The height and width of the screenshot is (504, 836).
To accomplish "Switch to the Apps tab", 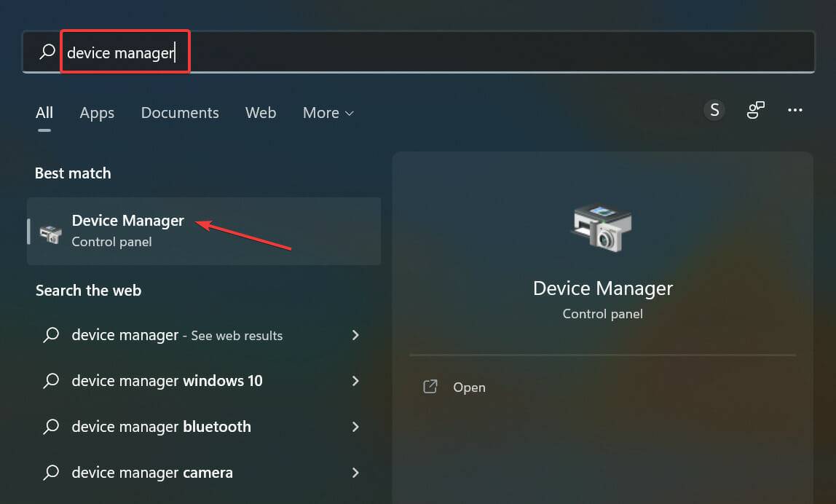I will coord(96,113).
